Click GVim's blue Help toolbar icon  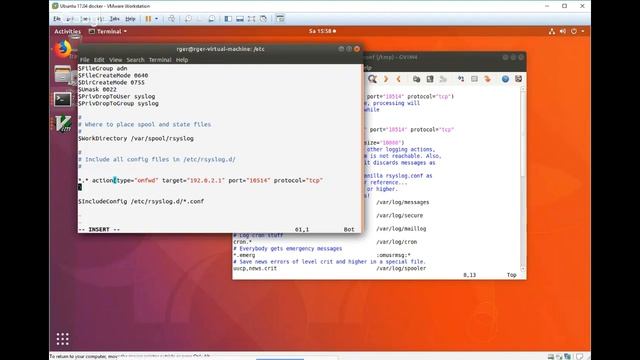[505, 79]
